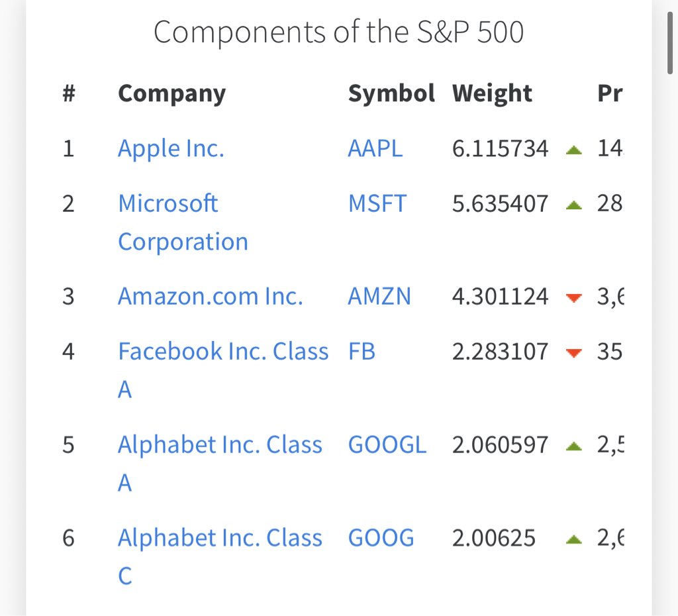Click the green up arrow in the GOOG row
The height and width of the screenshot is (616, 678).
click(x=574, y=539)
